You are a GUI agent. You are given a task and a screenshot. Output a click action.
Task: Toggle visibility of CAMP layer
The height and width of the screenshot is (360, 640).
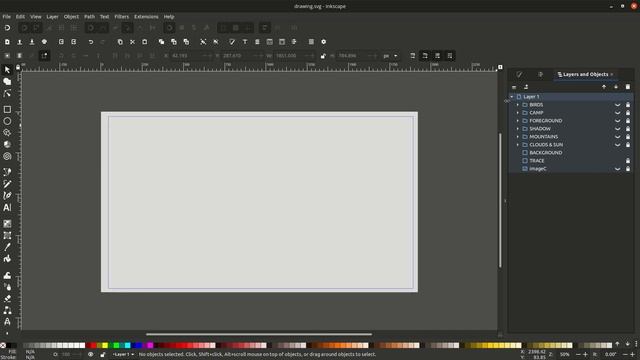pos(618,113)
